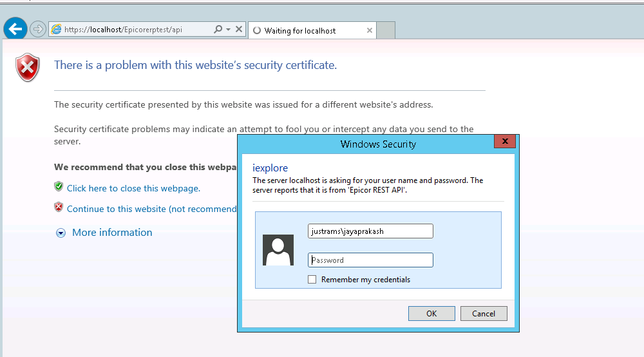This screenshot has height=357, width=644.
Task: Expand the More information arrow
Action: pos(61,233)
